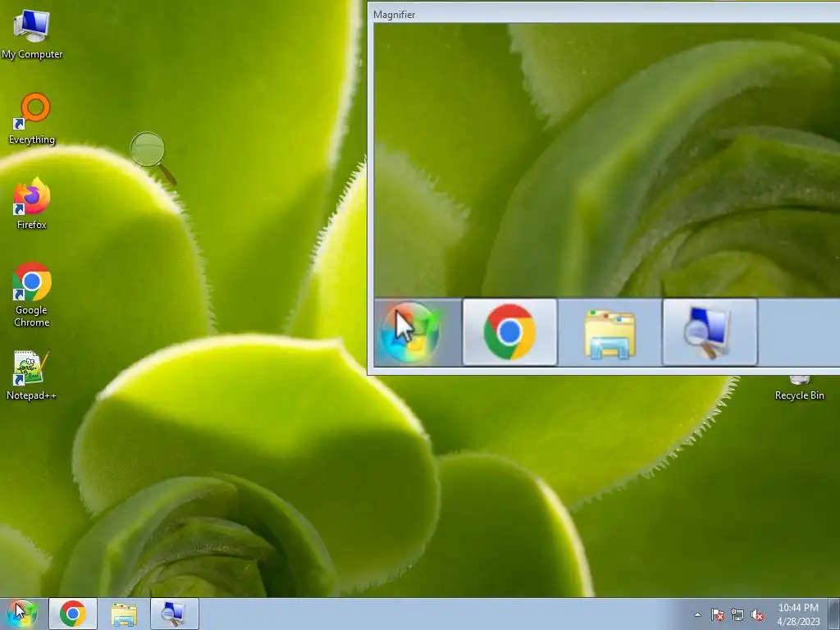Open Windows Explorer from the taskbar
The width and height of the screenshot is (840, 630).
(x=124, y=614)
